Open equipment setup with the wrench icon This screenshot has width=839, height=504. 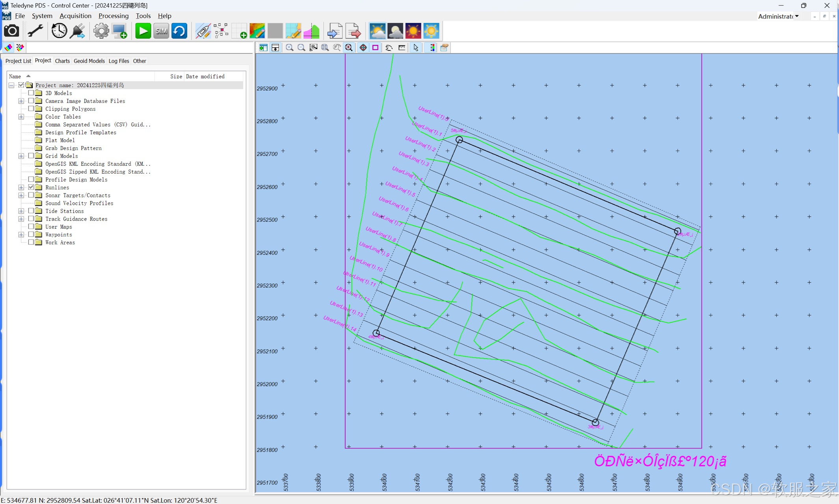pos(35,31)
